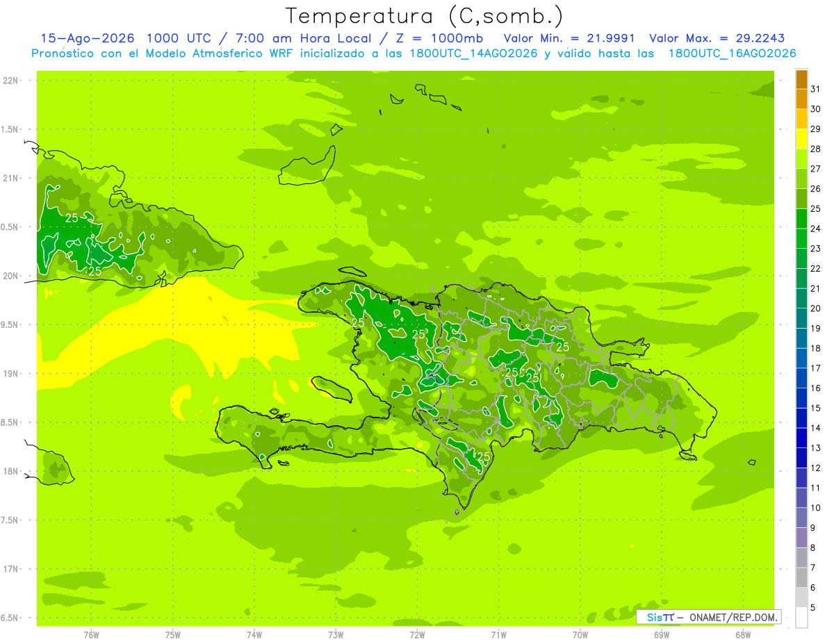Pick the dark orange swatch above legend value 31
834x644 pixels.
coord(801,80)
